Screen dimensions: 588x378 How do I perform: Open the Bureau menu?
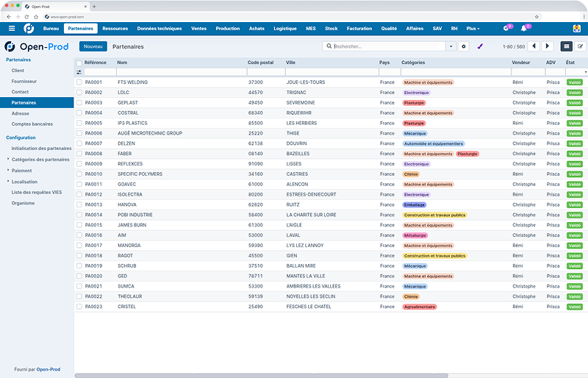point(51,29)
